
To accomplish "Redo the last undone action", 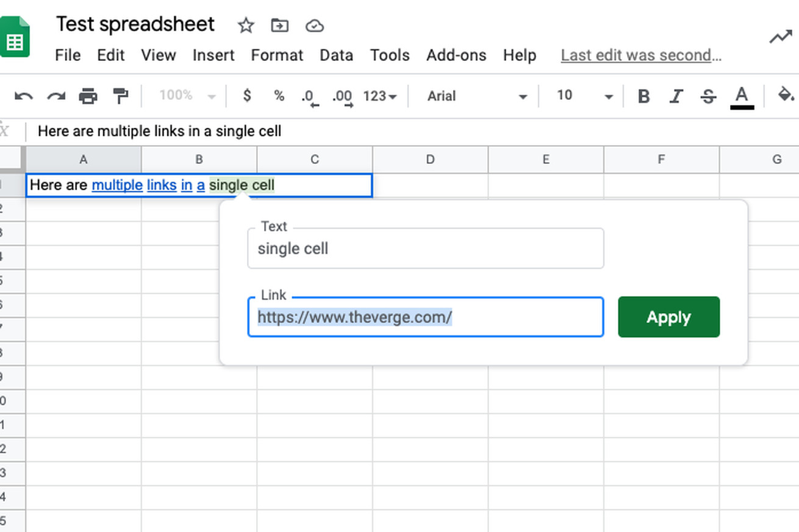I will pos(56,96).
